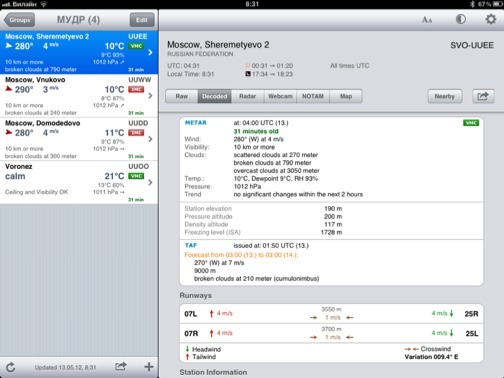Open Domodedovo row chevron
The width and height of the screenshot is (504, 378).
(150, 139)
